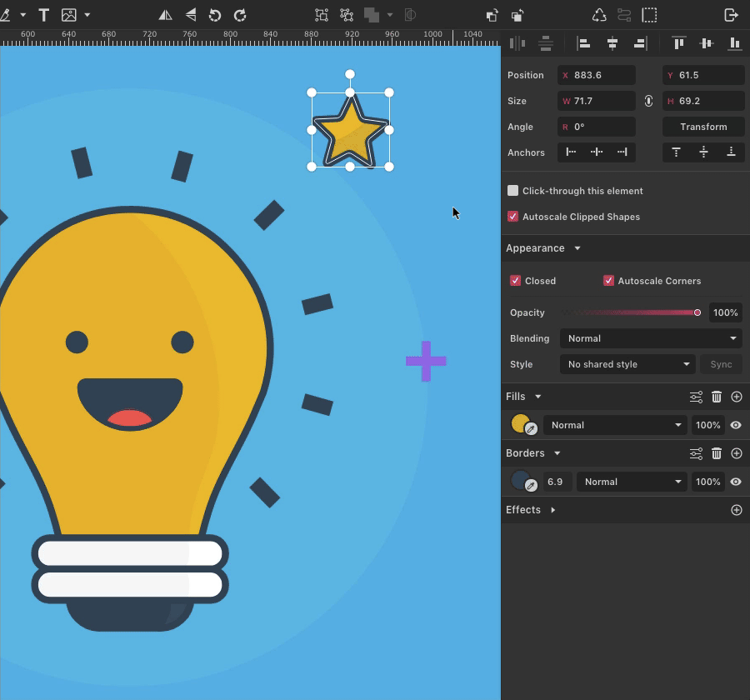Open the shared Style dropdown
The height and width of the screenshot is (700, 750).
(627, 364)
